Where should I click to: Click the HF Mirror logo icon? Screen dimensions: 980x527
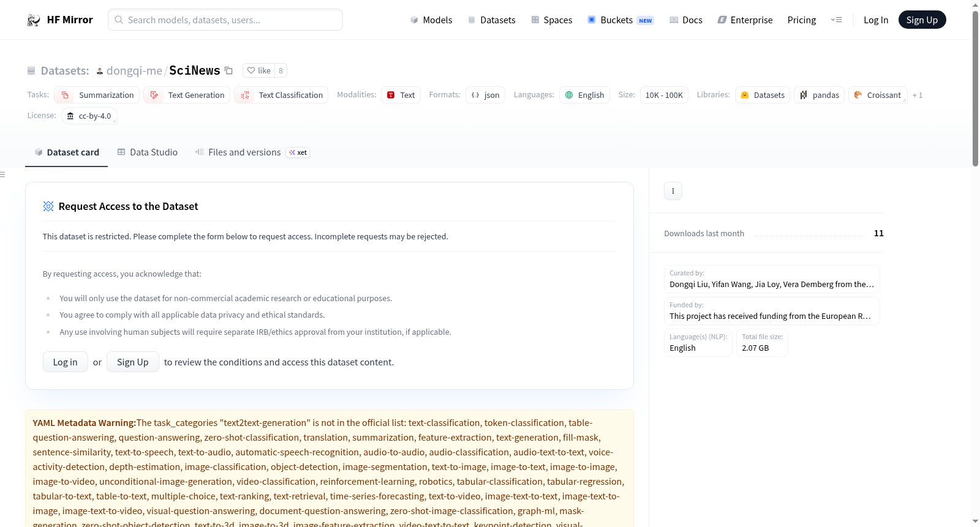tap(34, 20)
